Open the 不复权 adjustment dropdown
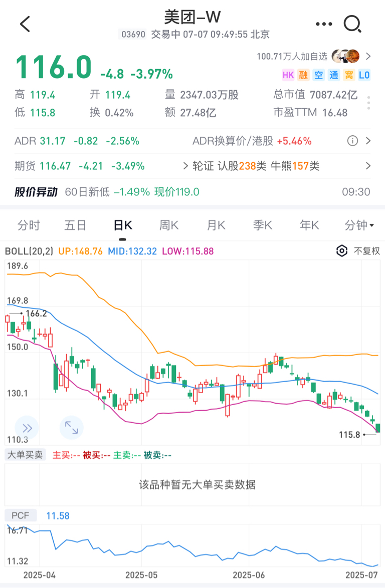 [366, 251]
